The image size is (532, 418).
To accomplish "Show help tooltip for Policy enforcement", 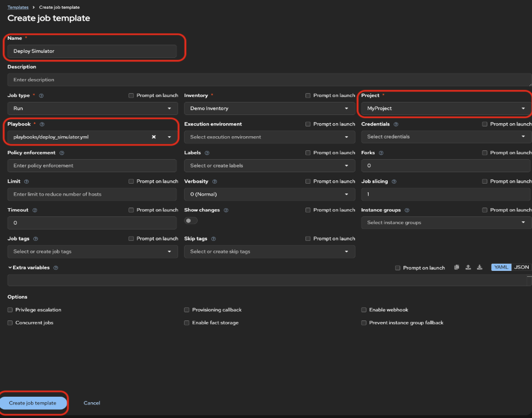I will (x=62, y=153).
